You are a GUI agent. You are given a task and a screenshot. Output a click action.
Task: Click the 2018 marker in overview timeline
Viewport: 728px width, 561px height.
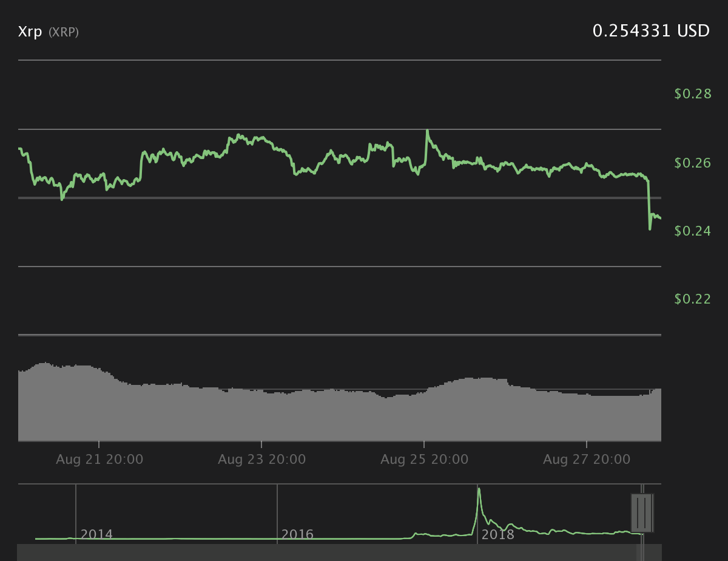pos(497,534)
